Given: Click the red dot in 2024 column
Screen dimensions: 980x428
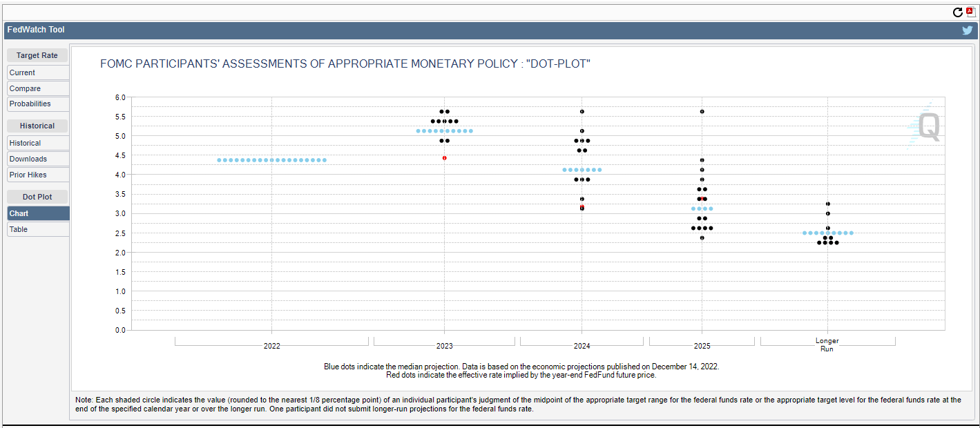Looking at the screenshot, I should tap(582, 206).
